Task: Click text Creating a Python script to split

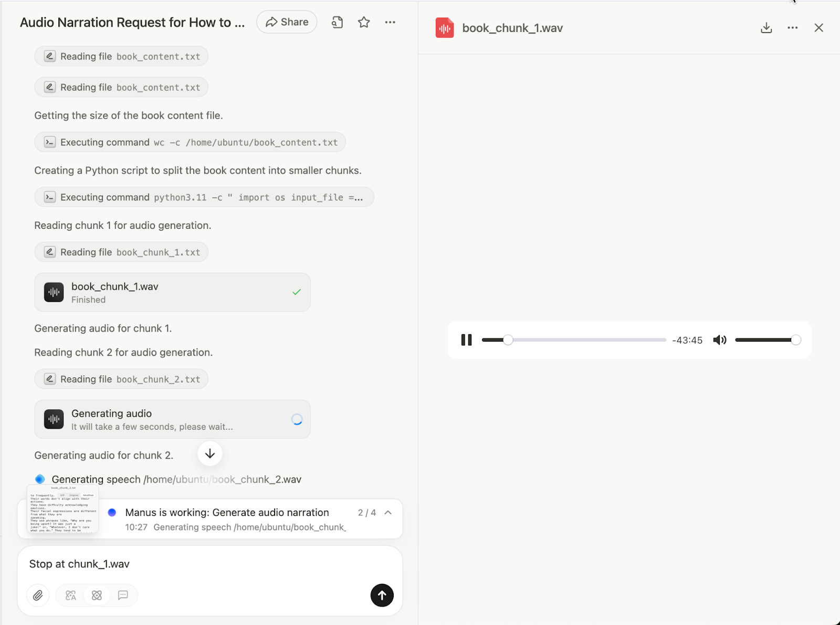Action: [x=198, y=171]
